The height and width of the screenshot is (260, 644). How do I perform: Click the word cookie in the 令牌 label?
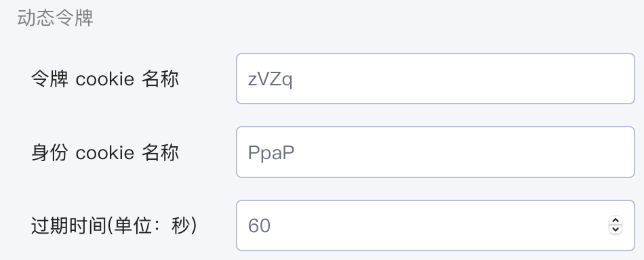(104, 79)
